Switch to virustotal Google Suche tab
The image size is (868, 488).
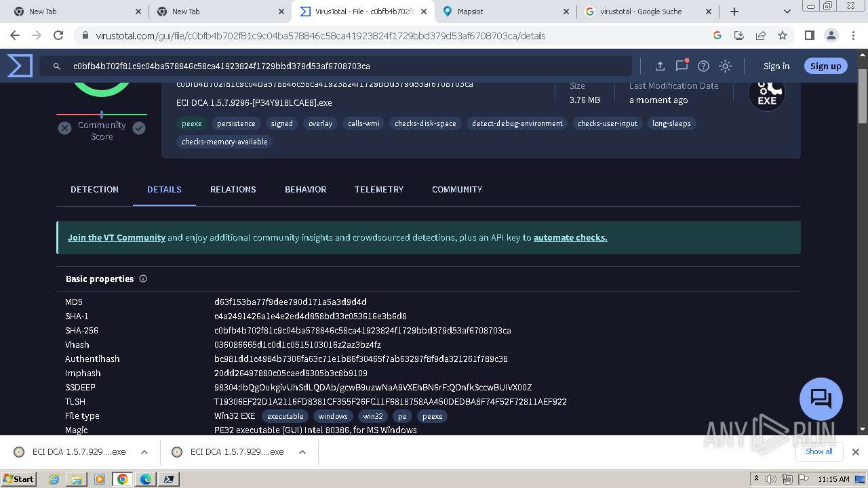(x=648, y=12)
